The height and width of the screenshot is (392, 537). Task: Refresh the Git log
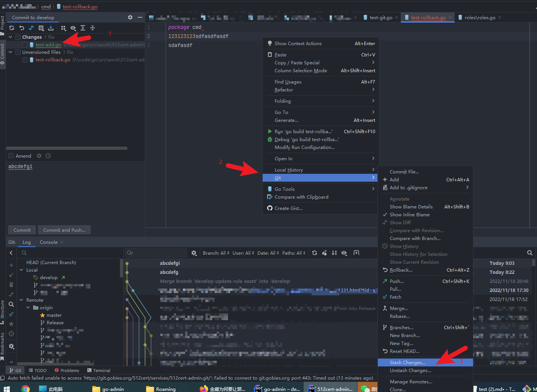click(x=315, y=253)
